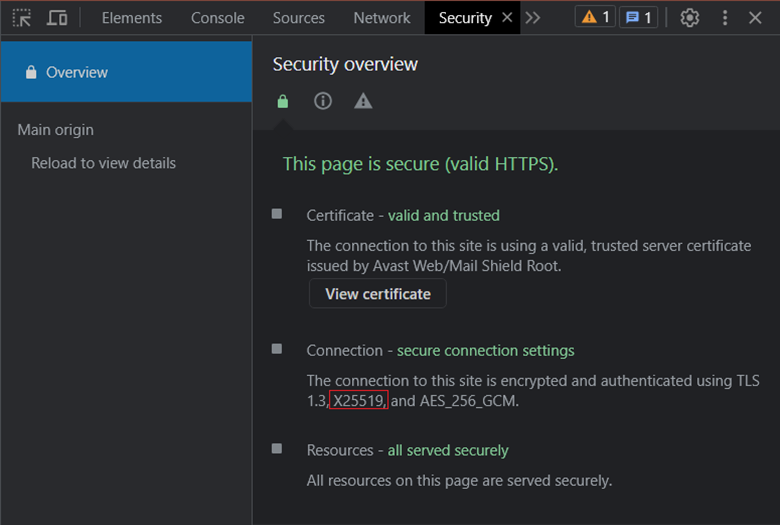Click the Main origin section label
780x525 pixels.
pyautogui.click(x=55, y=130)
